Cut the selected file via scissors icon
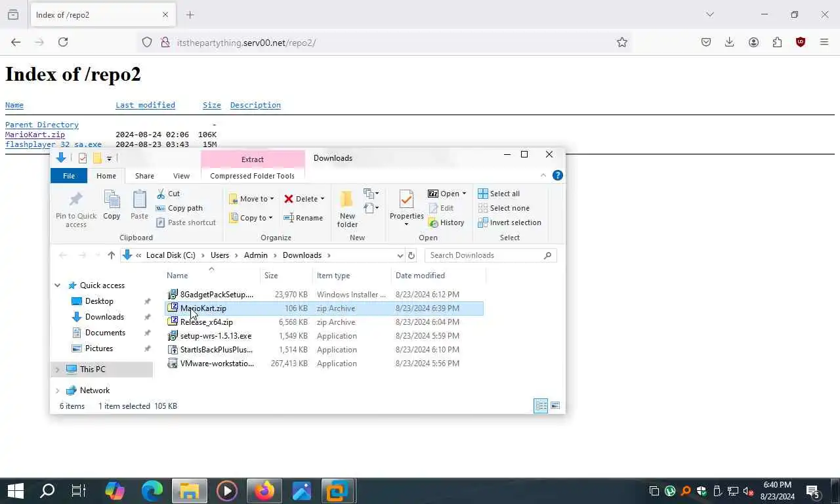Image resolution: width=840 pixels, height=504 pixels. coord(161,194)
